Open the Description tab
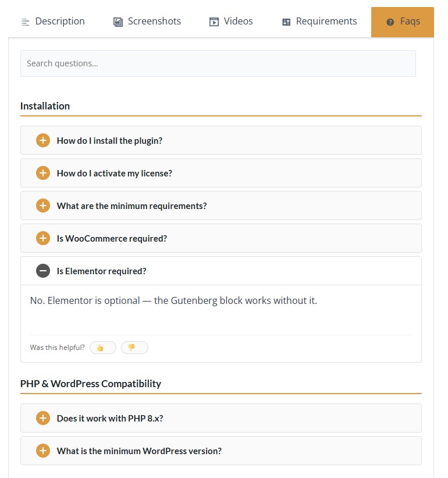Viewport: 448px width, 478px height. (59, 21)
